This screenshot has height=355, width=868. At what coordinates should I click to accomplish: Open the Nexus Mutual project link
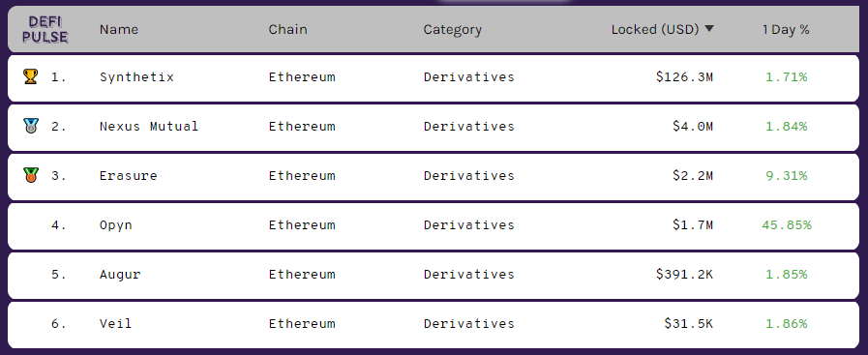tap(149, 126)
